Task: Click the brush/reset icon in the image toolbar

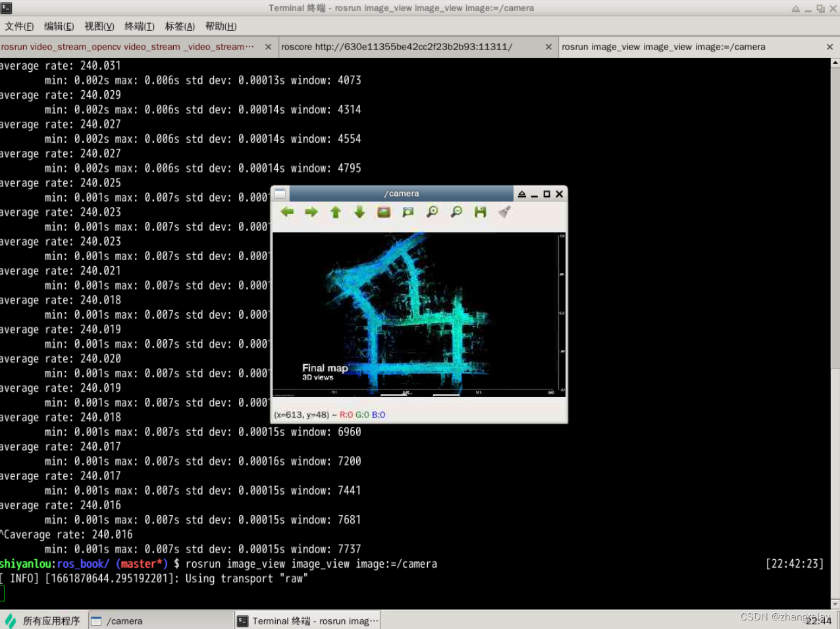Action: point(504,212)
